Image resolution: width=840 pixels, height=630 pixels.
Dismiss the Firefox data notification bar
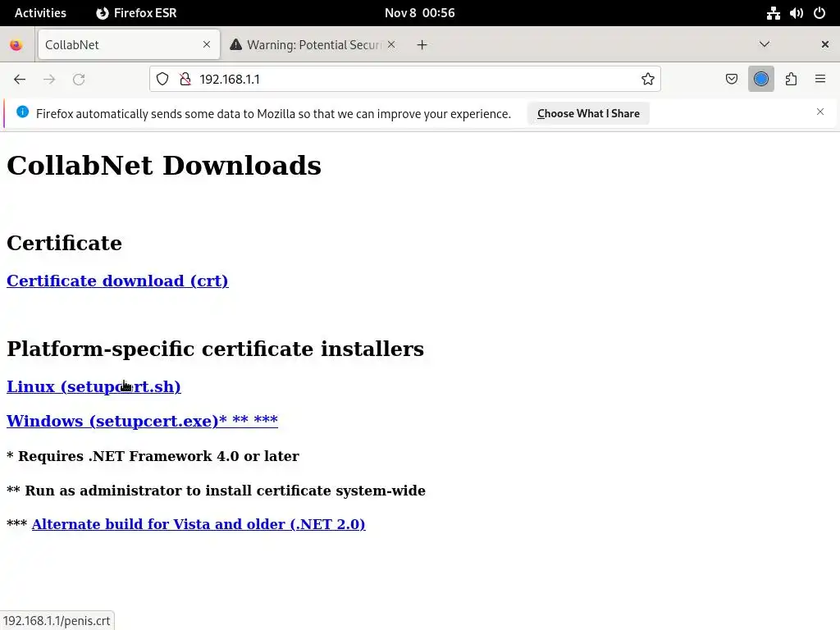820,112
